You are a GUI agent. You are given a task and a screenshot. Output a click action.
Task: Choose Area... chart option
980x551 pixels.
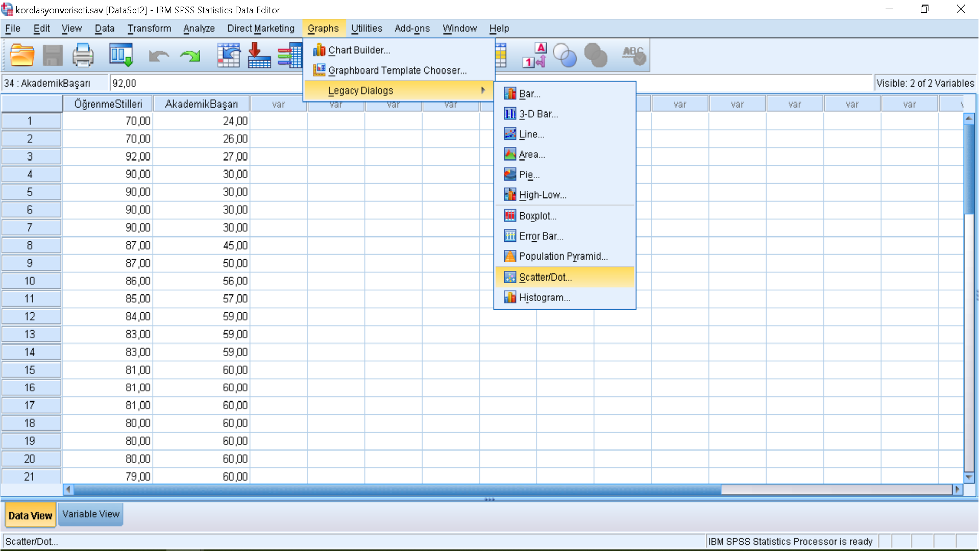pos(565,155)
